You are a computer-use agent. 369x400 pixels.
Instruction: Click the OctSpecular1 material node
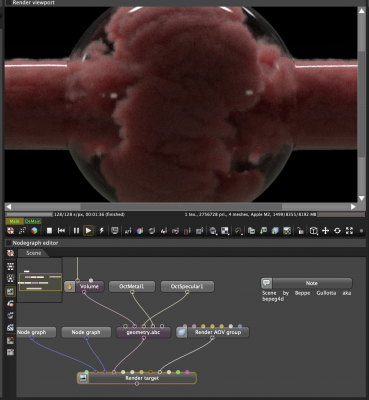click(x=187, y=286)
